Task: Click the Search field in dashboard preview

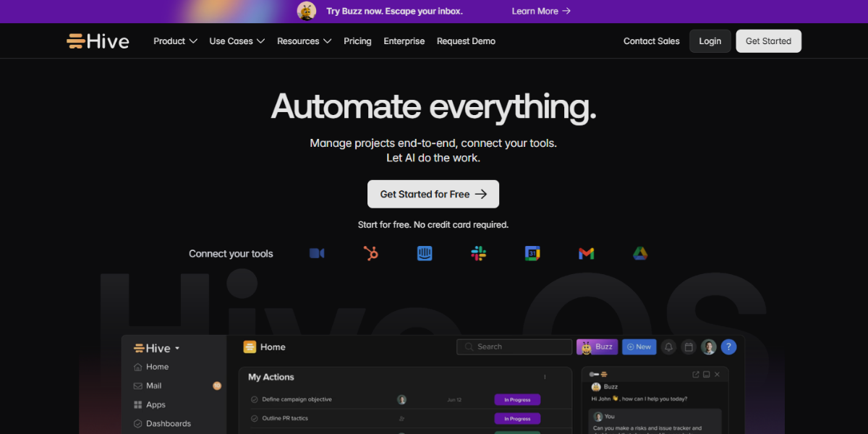Action: [512, 347]
